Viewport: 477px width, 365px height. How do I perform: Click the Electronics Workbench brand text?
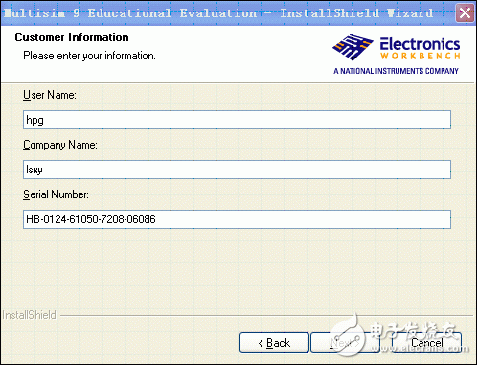pyautogui.click(x=420, y=48)
